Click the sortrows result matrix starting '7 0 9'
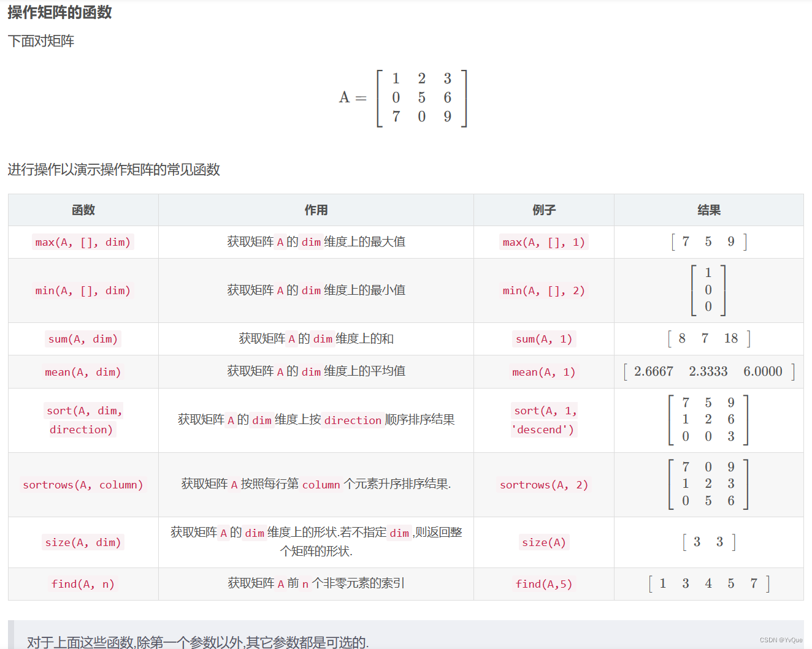 [708, 484]
